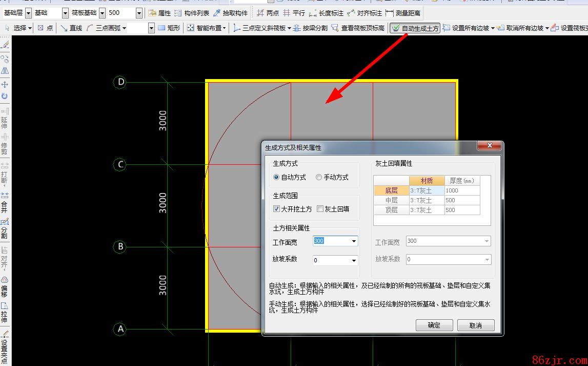
Task: Choose the 手动方式 radio option
Action: [x=319, y=177]
